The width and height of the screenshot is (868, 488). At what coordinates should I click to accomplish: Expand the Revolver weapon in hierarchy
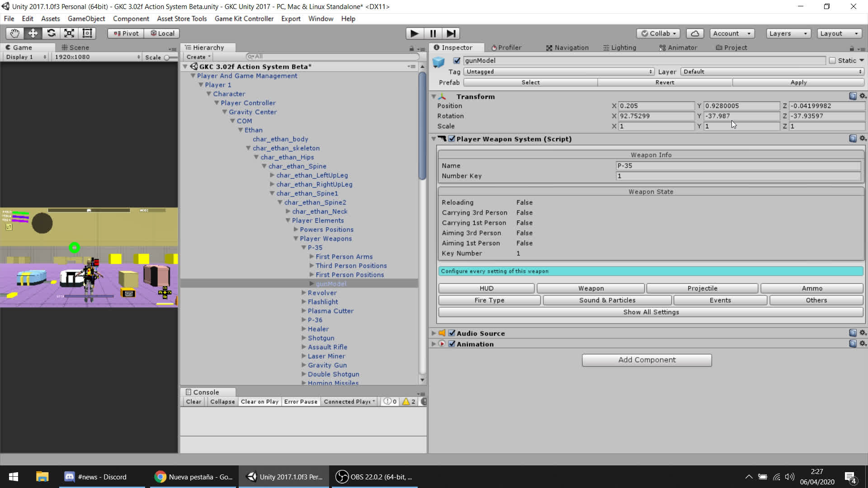point(304,293)
